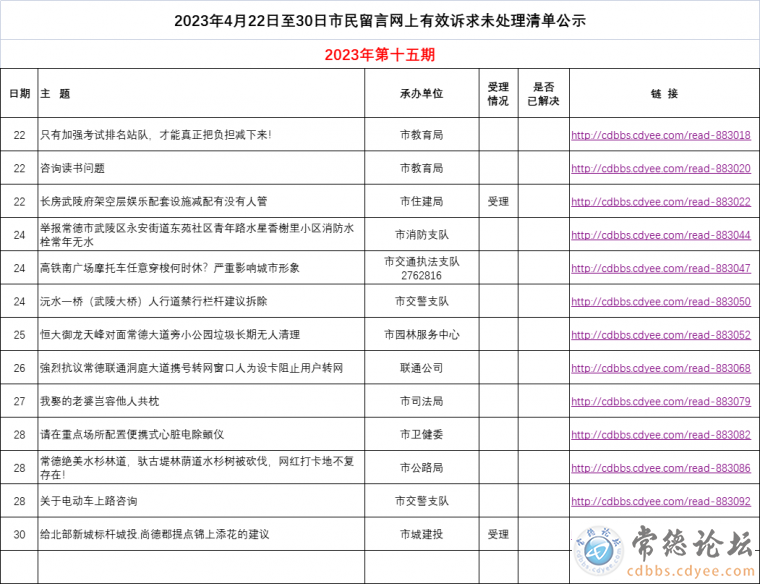Select the 日期 column header
Viewport: 760px width, 584px height.
19,94
